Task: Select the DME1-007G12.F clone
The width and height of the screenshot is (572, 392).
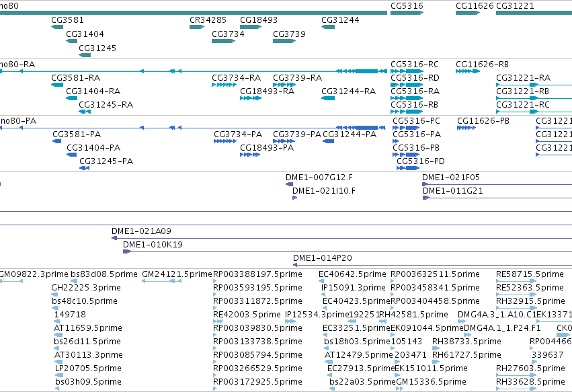Action: point(289,184)
